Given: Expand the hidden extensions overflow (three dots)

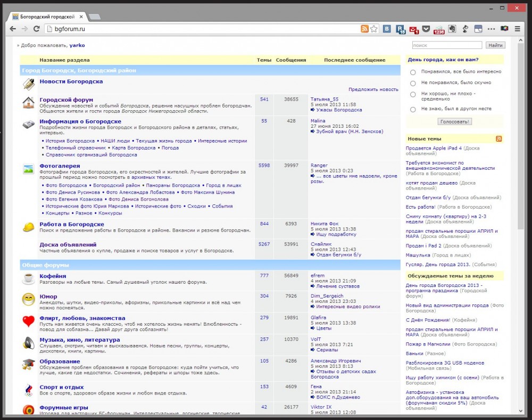Looking at the screenshot, I should [491, 29].
